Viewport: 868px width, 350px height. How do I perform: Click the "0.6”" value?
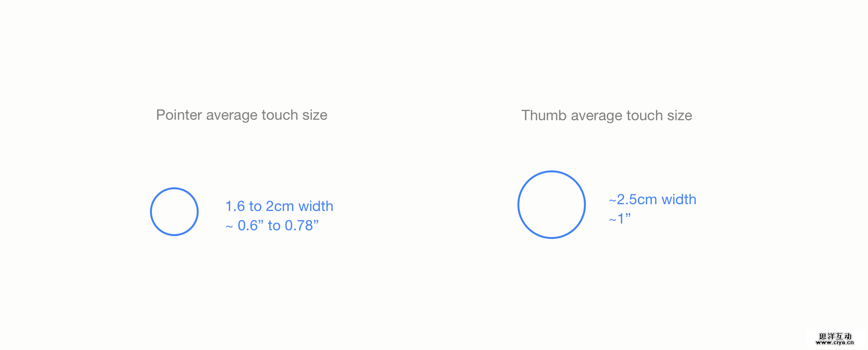251,225
